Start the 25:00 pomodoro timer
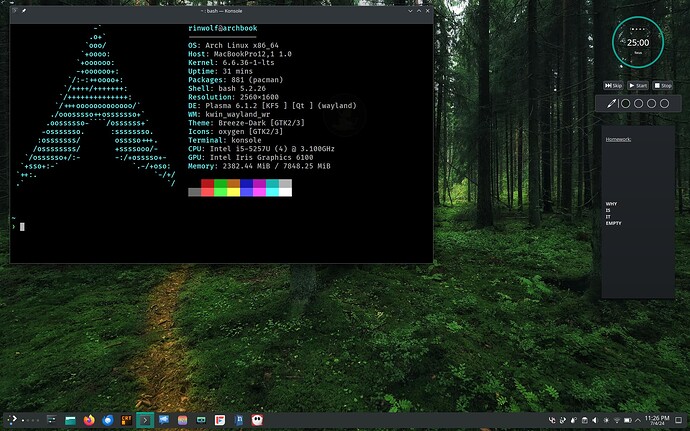 point(638,85)
